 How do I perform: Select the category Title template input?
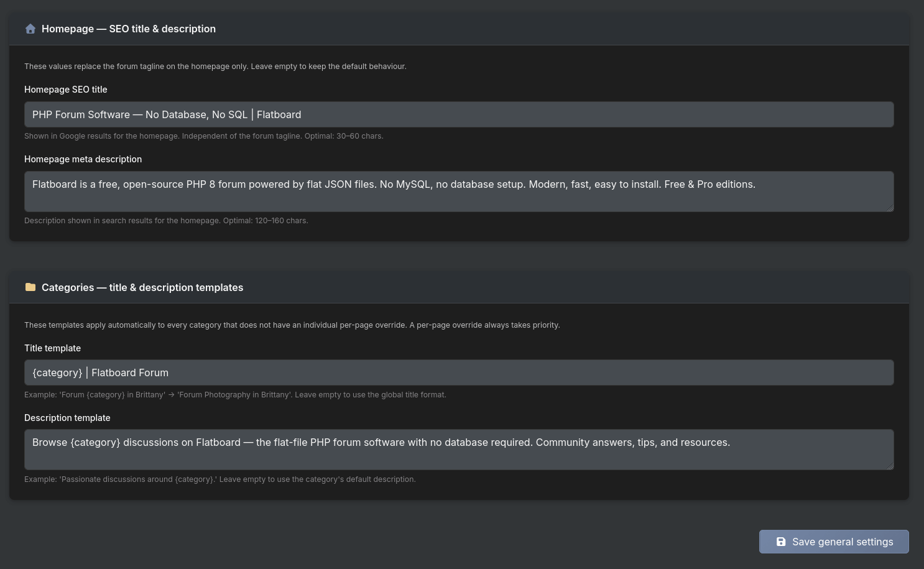click(x=459, y=372)
